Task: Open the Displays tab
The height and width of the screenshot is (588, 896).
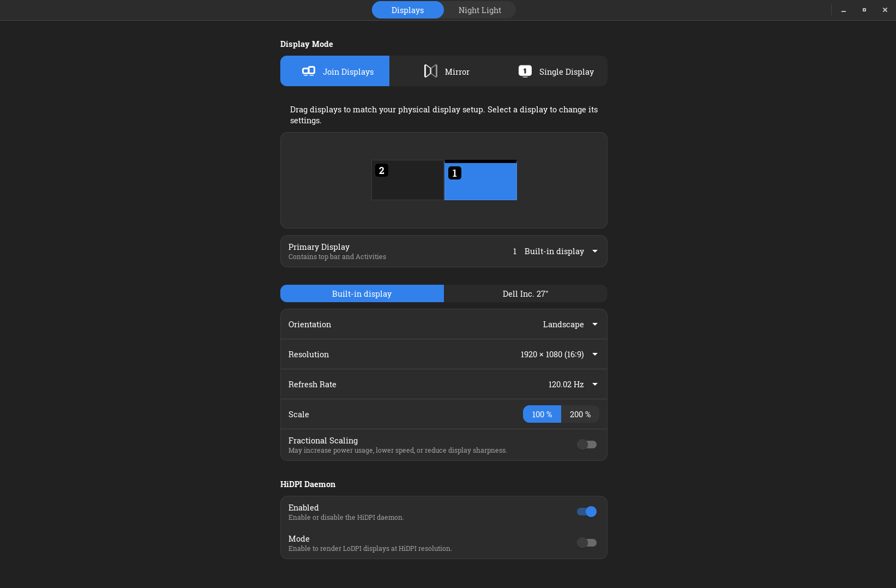Action: tap(407, 10)
